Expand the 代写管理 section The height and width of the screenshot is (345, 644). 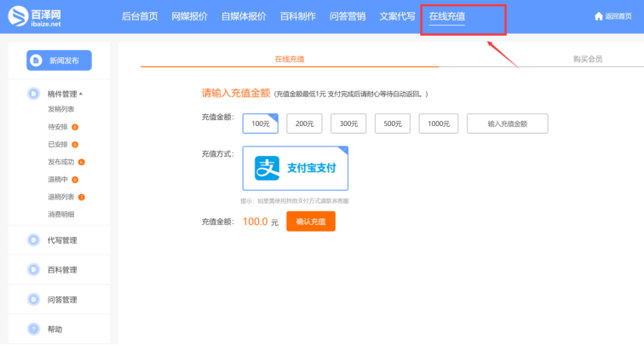tap(62, 240)
